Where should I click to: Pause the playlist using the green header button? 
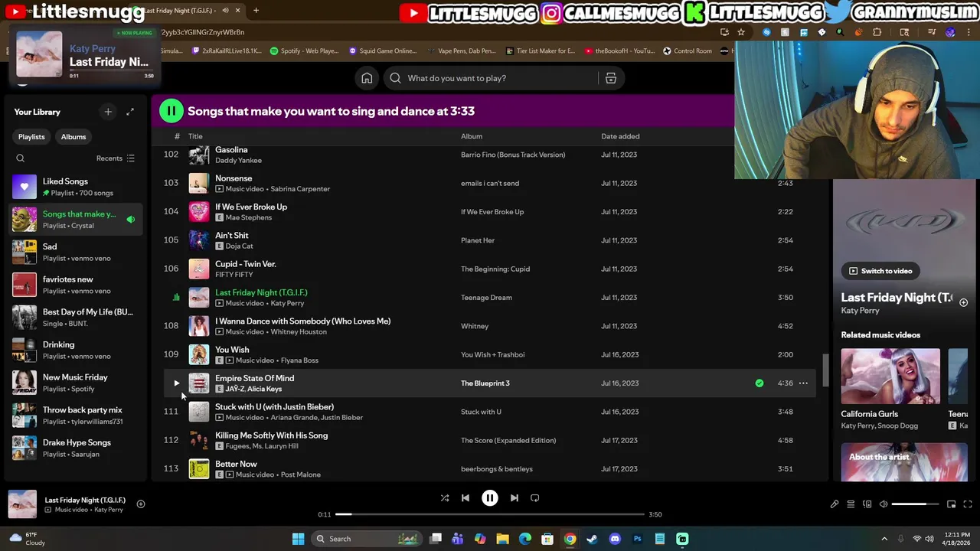(x=171, y=111)
